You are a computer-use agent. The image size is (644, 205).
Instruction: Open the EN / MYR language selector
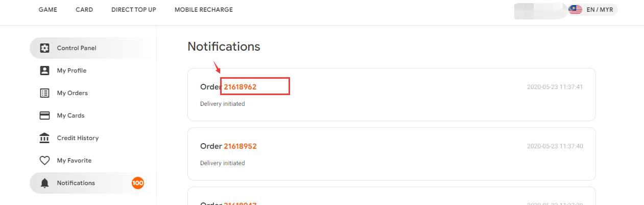tap(593, 10)
